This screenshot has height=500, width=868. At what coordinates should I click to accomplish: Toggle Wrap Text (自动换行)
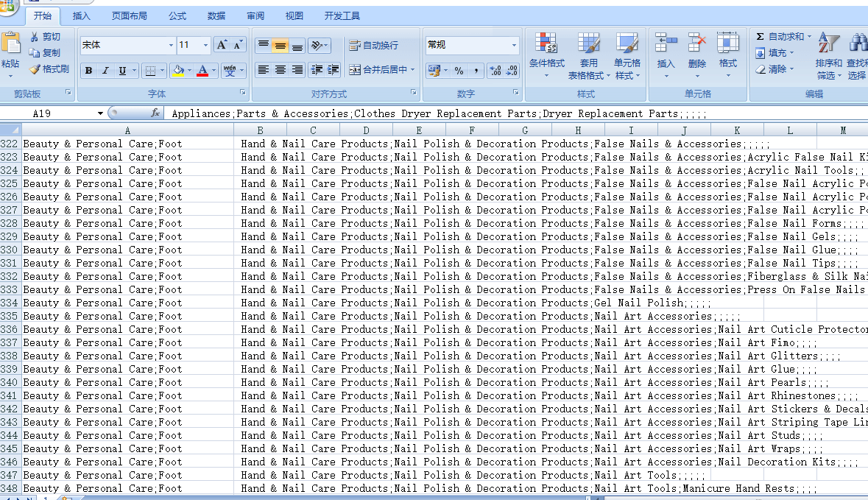point(374,46)
